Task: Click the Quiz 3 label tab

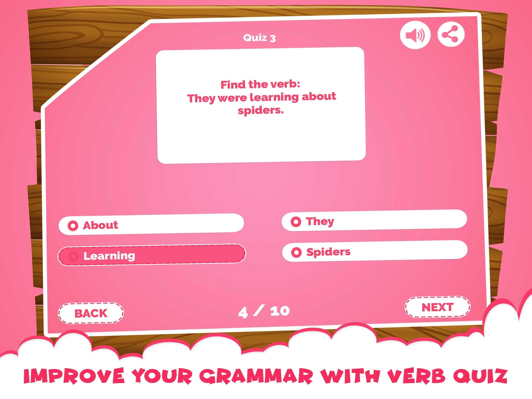Action: click(266, 39)
